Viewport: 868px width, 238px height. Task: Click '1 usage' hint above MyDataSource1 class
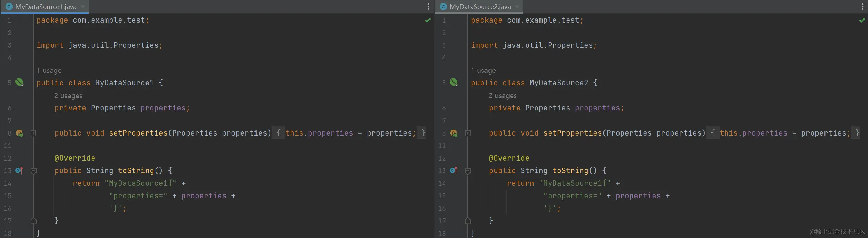coord(49,70)
